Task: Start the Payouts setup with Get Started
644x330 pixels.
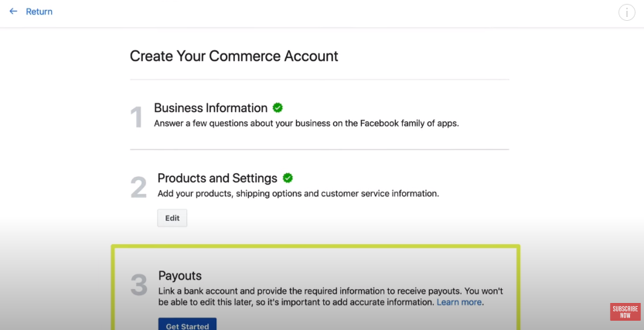Action: [x=187, y=325]
